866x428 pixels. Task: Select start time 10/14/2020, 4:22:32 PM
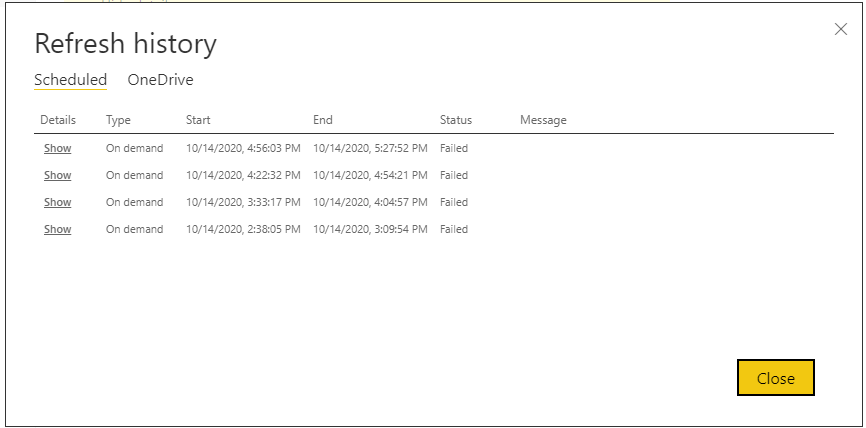pos(243,176)
